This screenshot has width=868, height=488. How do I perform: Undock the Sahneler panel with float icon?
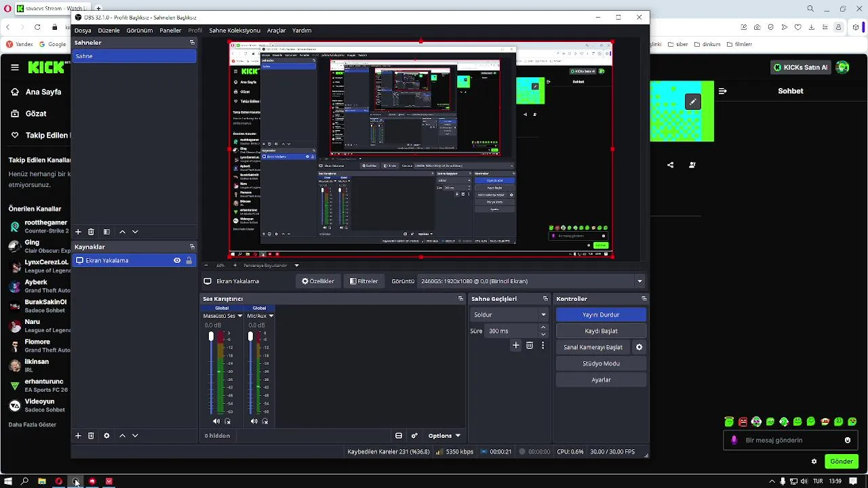pos(192,43)
